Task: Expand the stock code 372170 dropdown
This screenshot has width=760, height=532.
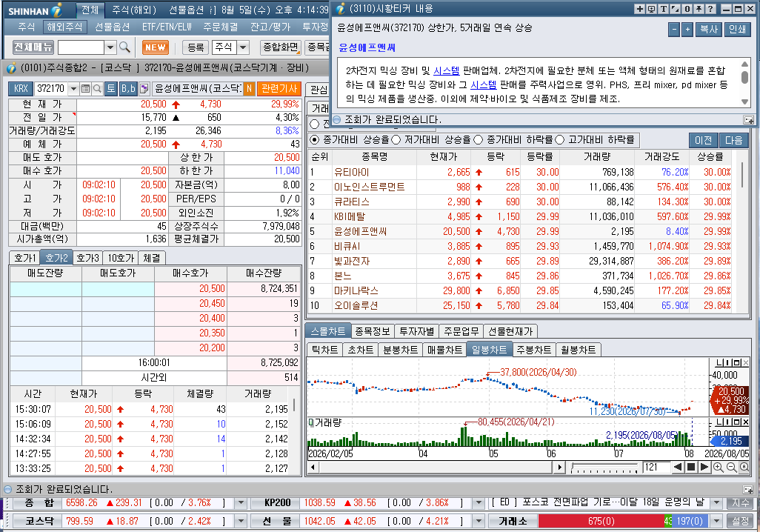Action: pyautogui.click(x=73, y=88)
